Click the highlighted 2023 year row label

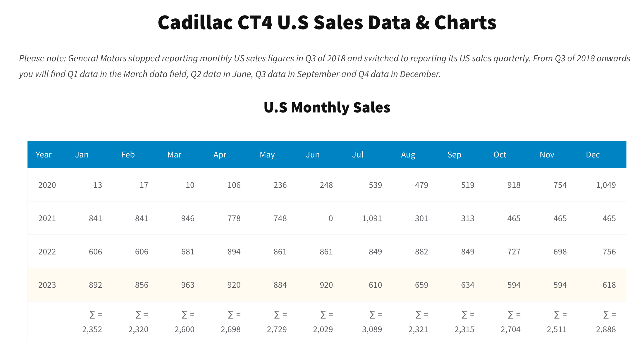(x=47, y=285)
